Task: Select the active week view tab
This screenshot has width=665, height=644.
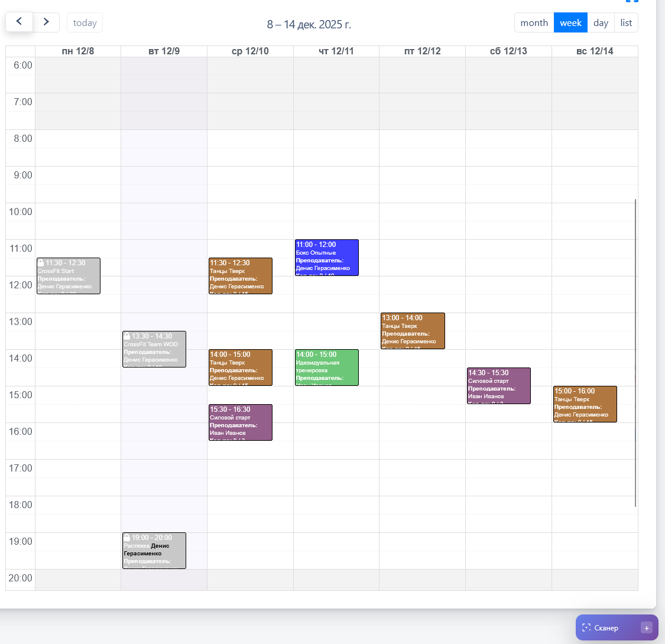Action: coord(570,22)
